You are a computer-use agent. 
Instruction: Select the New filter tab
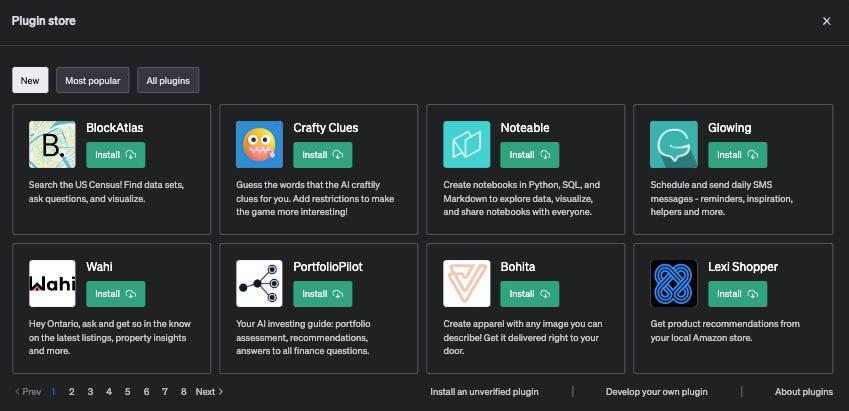tap(30, 80)
